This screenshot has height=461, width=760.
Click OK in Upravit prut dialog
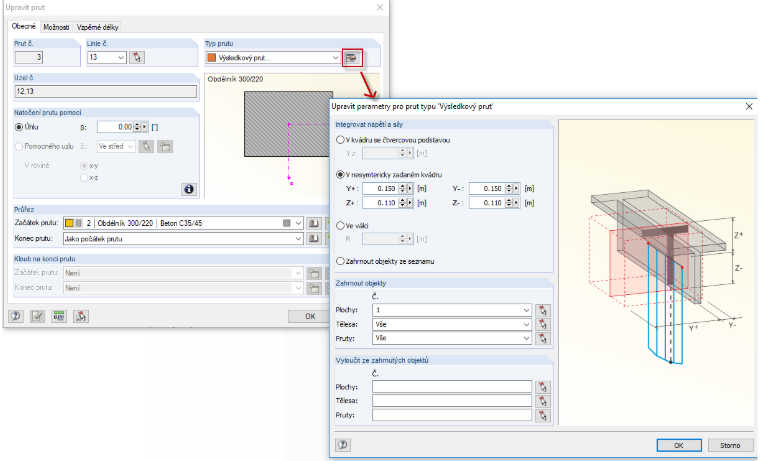(310, 316)
